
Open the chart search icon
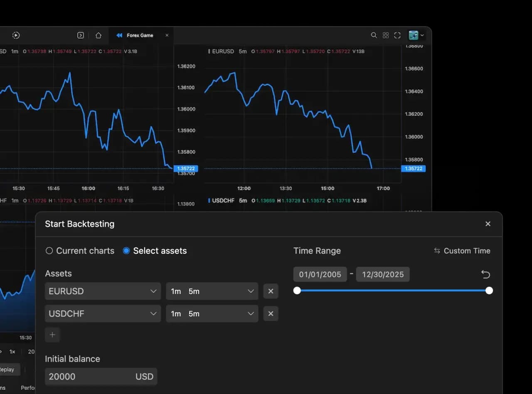(374, 35)
